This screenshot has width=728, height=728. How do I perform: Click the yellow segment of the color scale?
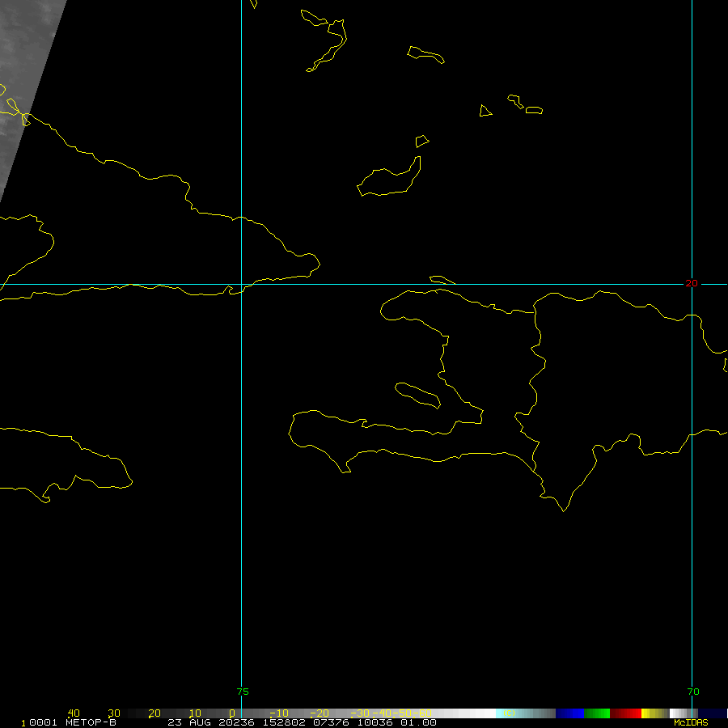click(649, 713)
